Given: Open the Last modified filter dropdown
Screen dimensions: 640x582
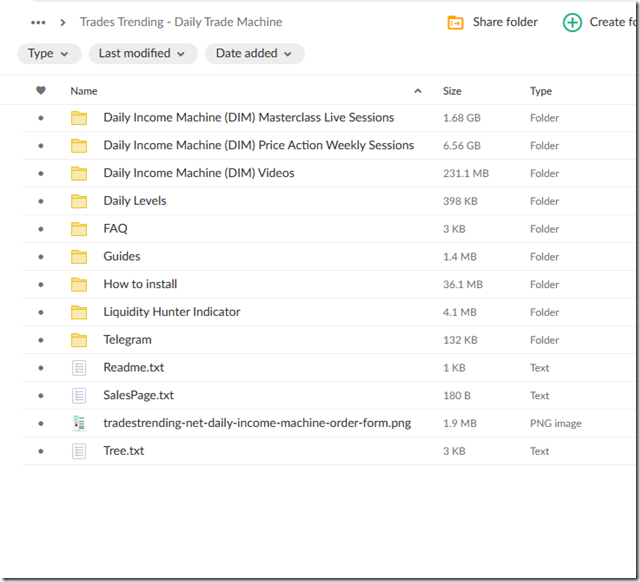Looking at the screenshot, I should click(142, 54).
